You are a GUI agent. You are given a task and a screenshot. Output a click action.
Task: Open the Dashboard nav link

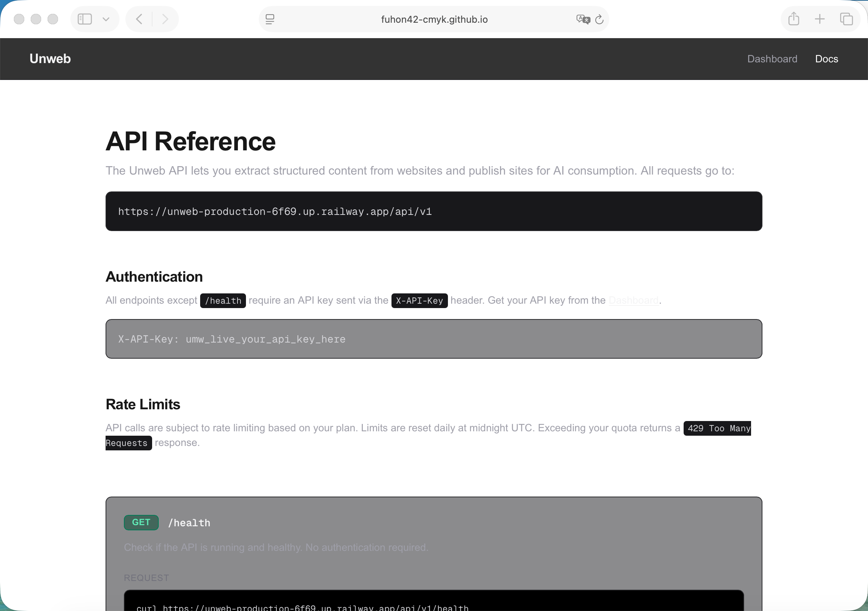(772, 59)
